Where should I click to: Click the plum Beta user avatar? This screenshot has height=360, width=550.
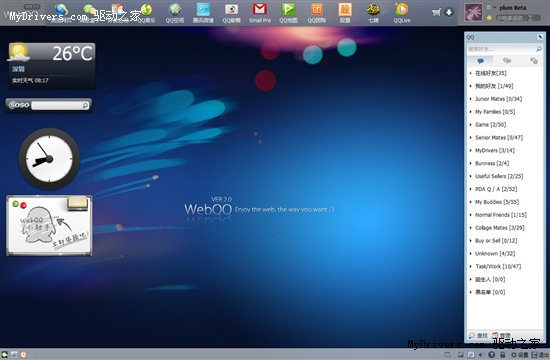(474, 12)
